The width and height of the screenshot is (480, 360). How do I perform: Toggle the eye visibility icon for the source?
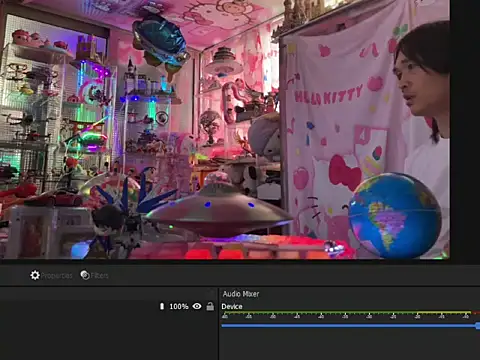pos(197,306)
